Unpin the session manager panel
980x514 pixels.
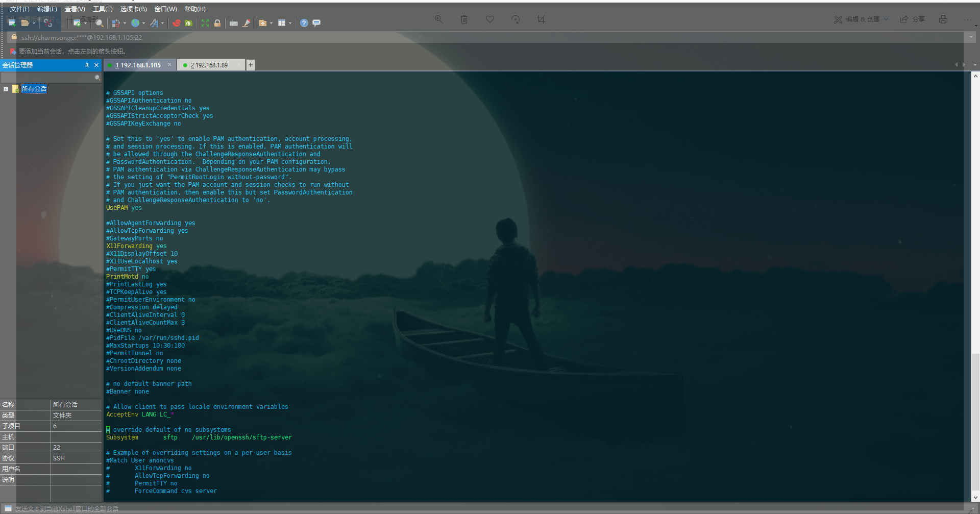point(87,65)
